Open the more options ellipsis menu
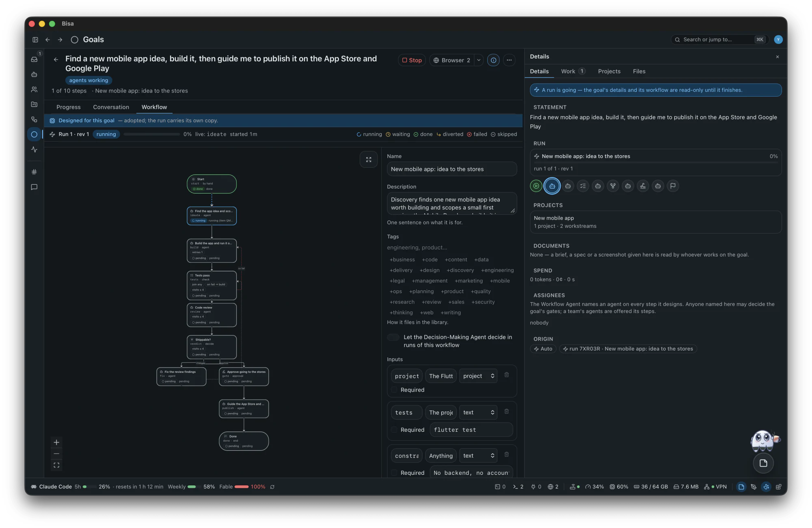This screenshot has height=528, width=812. pyautogui.click(x=509, y=60)
